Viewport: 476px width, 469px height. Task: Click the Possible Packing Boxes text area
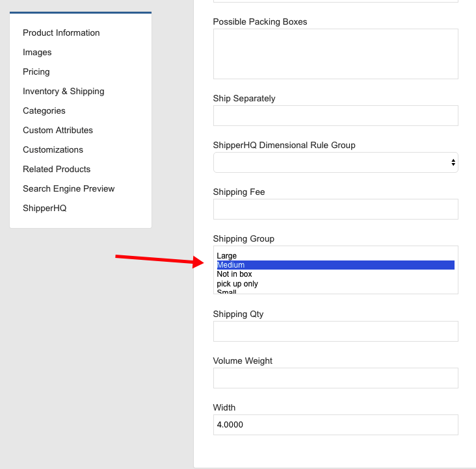(x=336, y=54)
